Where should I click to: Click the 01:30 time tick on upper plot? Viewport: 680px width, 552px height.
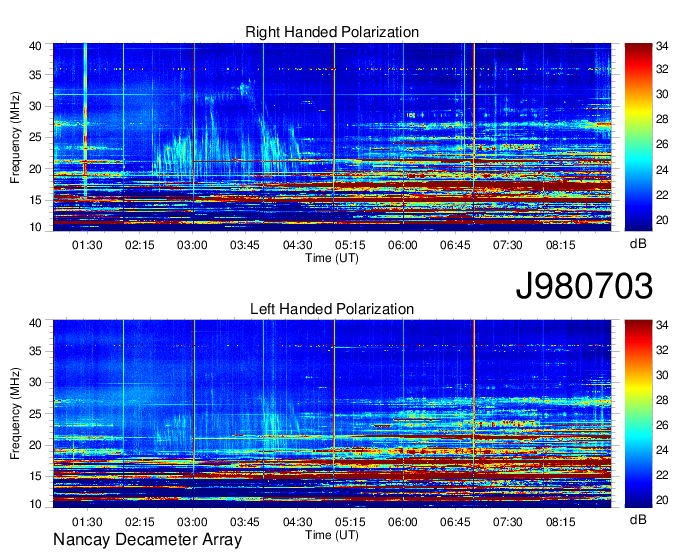coord(87,245)
